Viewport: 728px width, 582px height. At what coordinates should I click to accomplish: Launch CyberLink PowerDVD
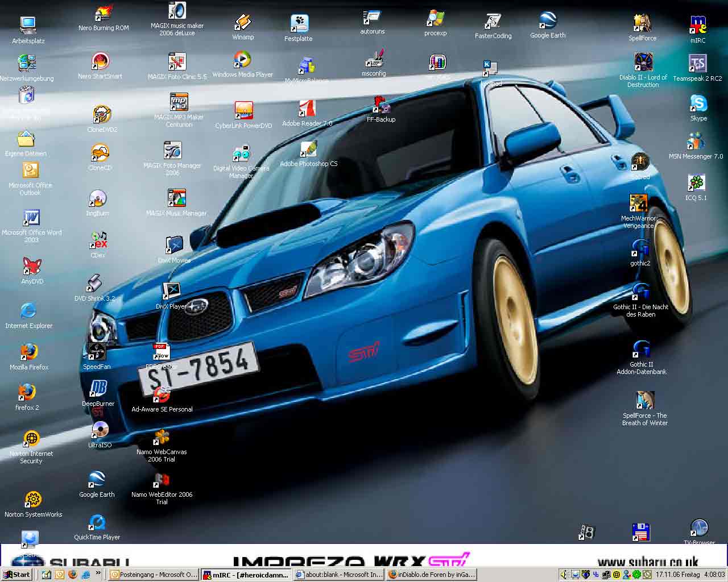click(243, 111)
